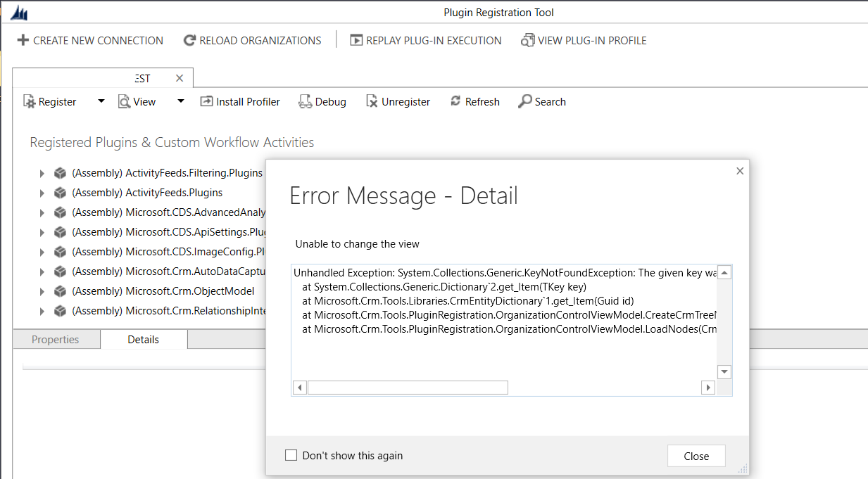Switch to the Properties tab
868x479 pixels.
pyautogui.click(x=56, y=339)
